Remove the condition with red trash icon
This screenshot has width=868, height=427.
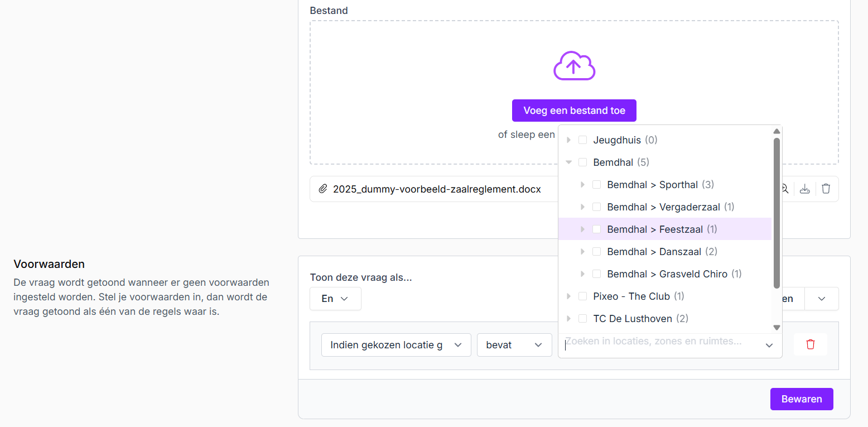click(811, 345)
